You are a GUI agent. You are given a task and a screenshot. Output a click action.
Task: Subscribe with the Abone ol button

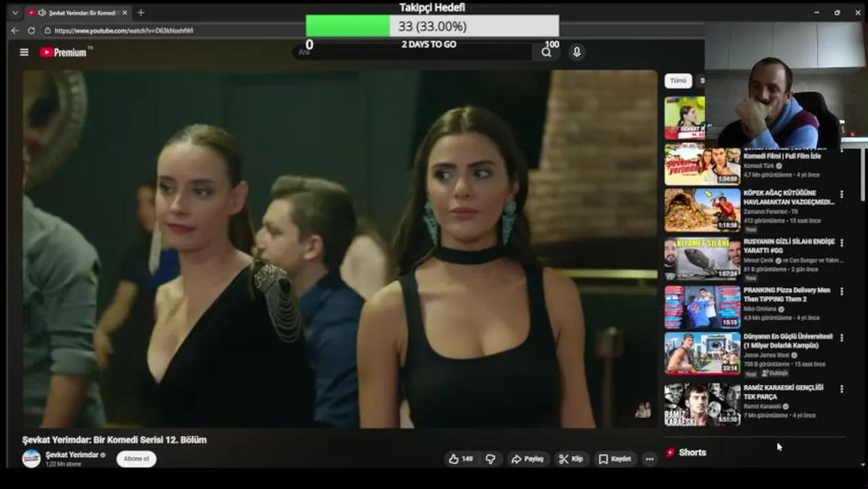coord(136,459)
